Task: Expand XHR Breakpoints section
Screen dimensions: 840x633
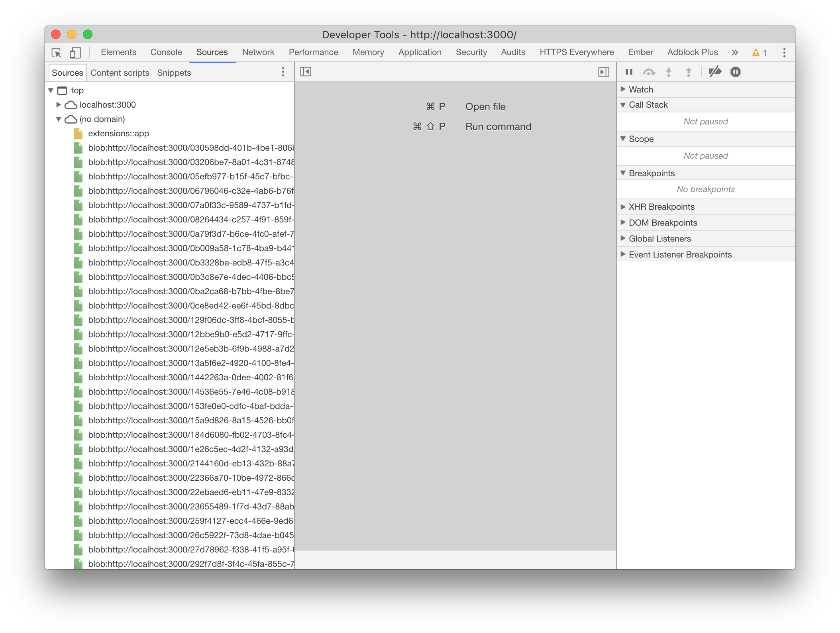Action: (x=623, y=206)
